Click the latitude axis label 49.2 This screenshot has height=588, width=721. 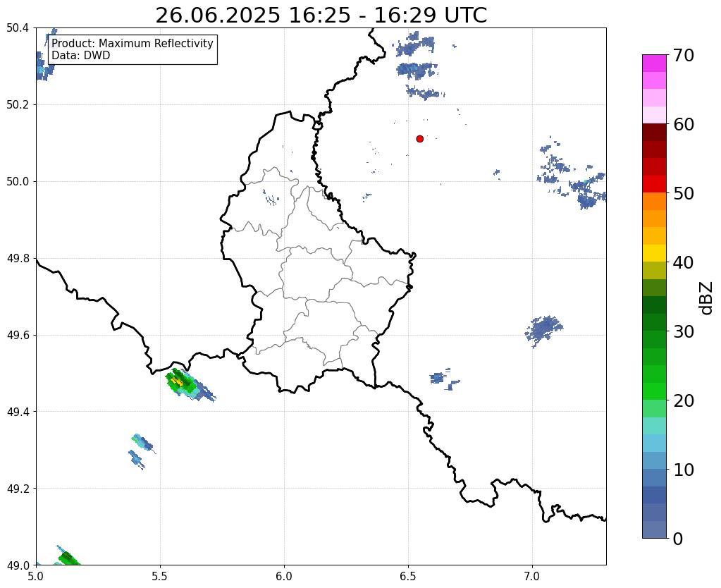coord(18,489)
